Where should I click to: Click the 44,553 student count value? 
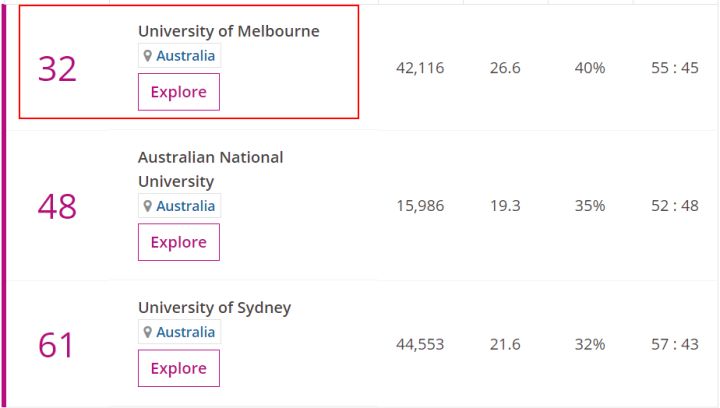point(420,344)
